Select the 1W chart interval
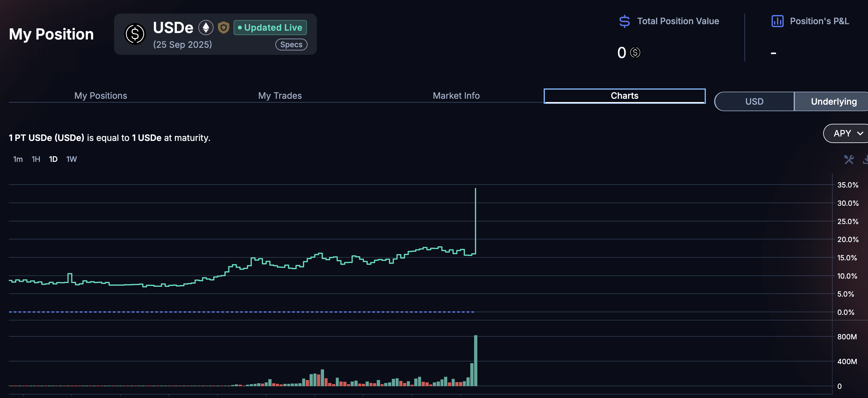 point(71,159)
